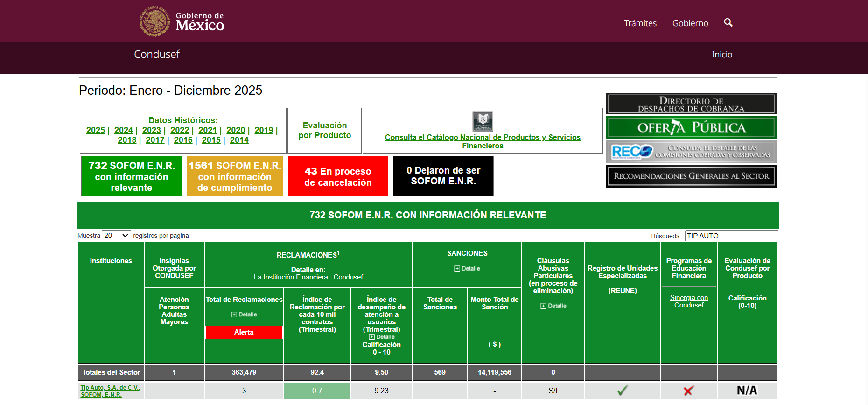The height and width of the screenshot is (405, 868).
Task: Expand Detalle under SANCIONES header
Action: click(x=467, y=269)
